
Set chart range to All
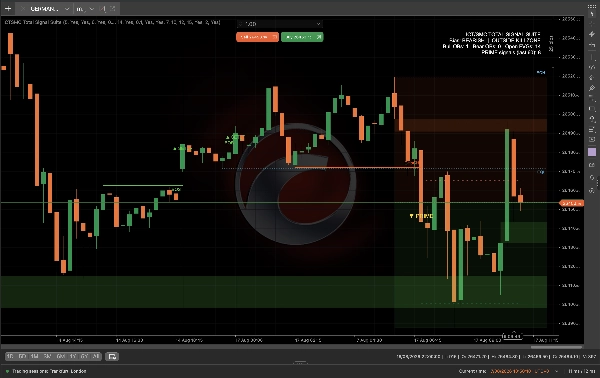(x=96, y=356)
